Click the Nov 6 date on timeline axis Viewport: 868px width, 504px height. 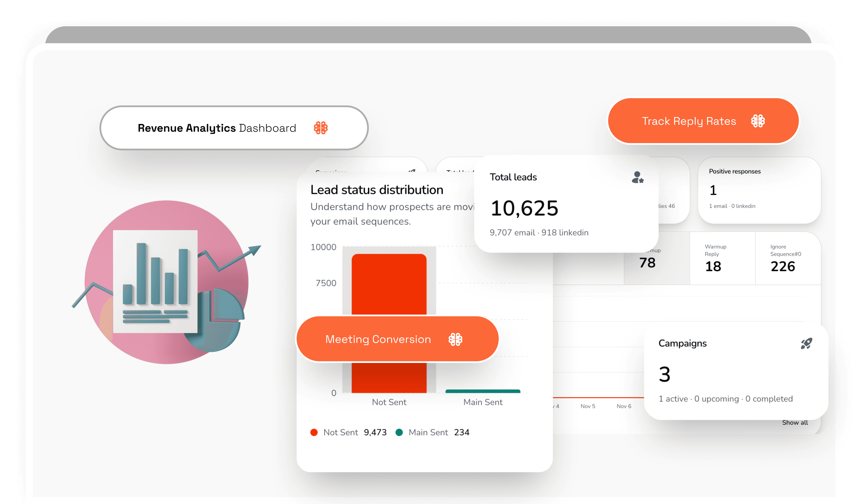pos(624,407)
